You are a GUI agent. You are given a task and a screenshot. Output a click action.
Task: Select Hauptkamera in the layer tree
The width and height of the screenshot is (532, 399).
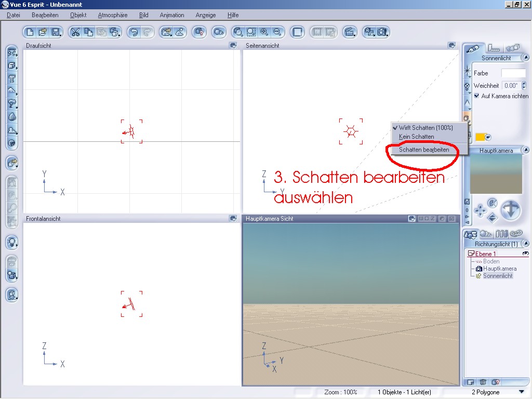499,269
